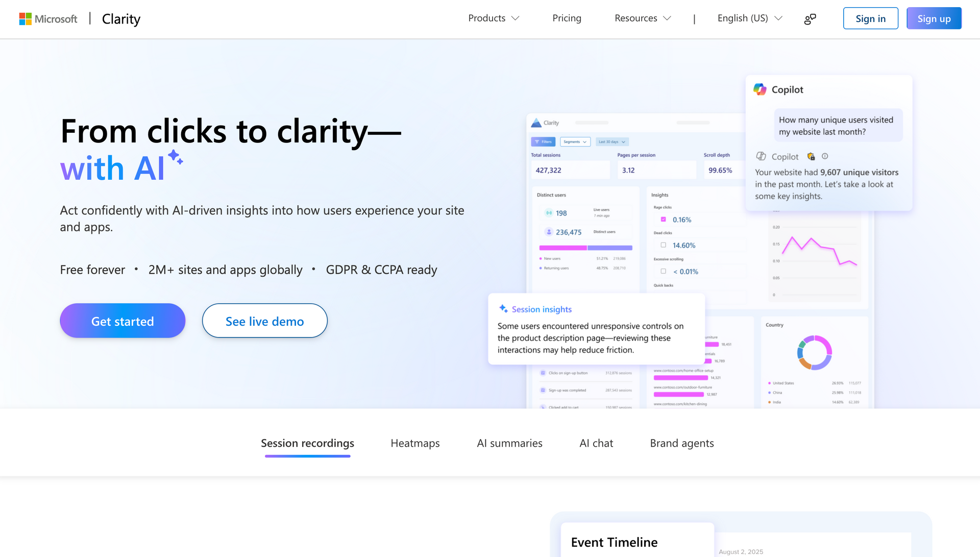This screenshot has width=980, height=557.
Task: Expand the Resources dropdown menu
Action: [643, 18]
